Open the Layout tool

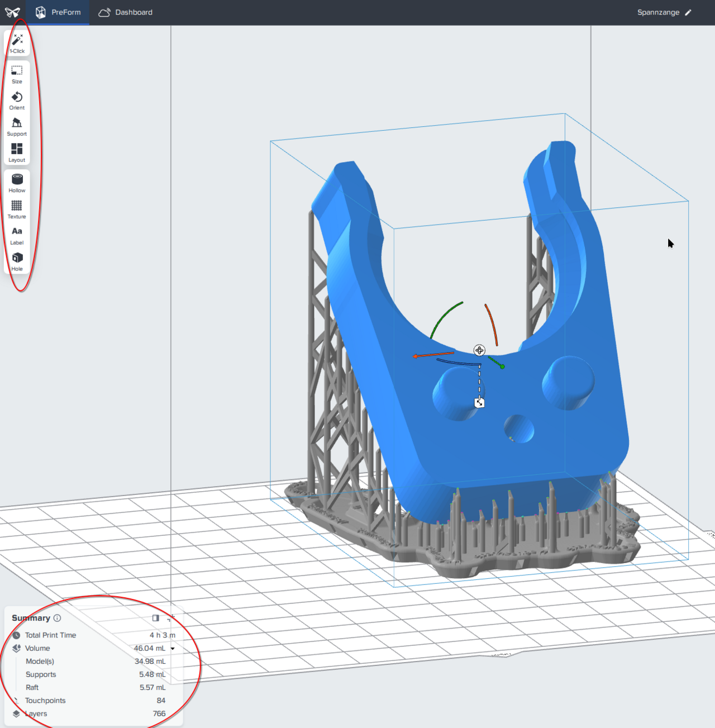click(17, 153)
